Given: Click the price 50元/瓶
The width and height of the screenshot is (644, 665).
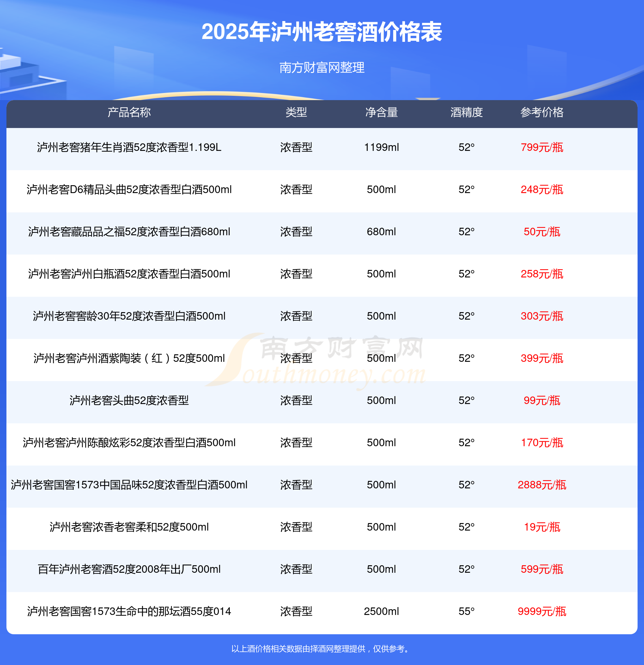Looking at the screenshot, I should pyautogui.click(x=542, y=232).
